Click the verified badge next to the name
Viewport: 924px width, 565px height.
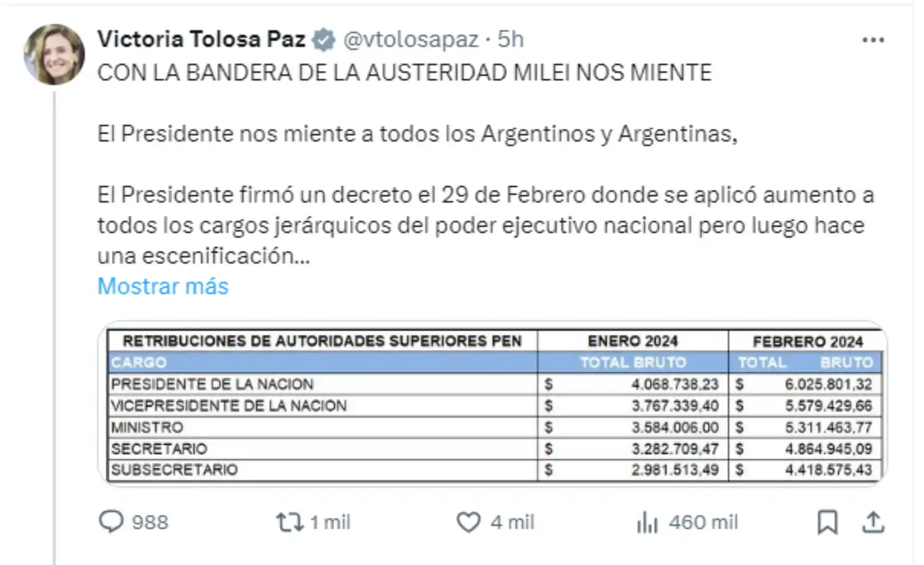pyautogui.click(x=322, y=38)
